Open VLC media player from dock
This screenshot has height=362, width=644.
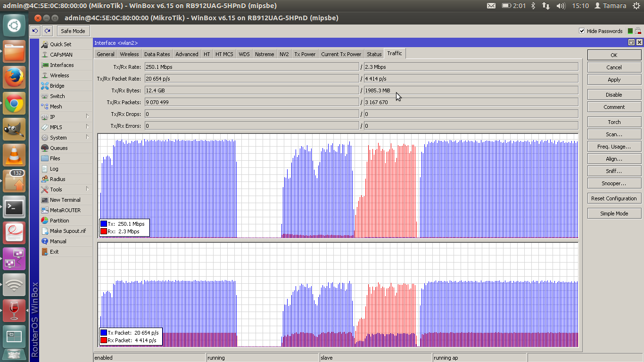(14, 155)
